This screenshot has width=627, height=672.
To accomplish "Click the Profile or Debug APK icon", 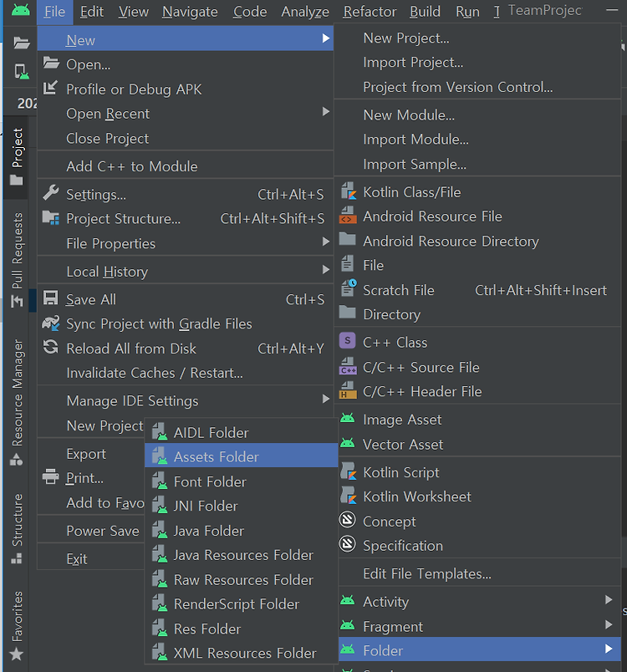I will [50, 88].
